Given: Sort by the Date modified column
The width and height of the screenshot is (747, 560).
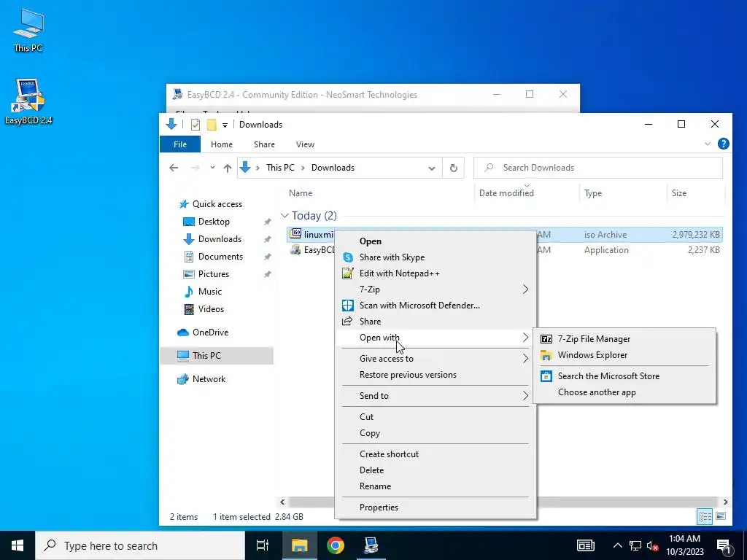Looking at the screenshot, I should point(506,193).
